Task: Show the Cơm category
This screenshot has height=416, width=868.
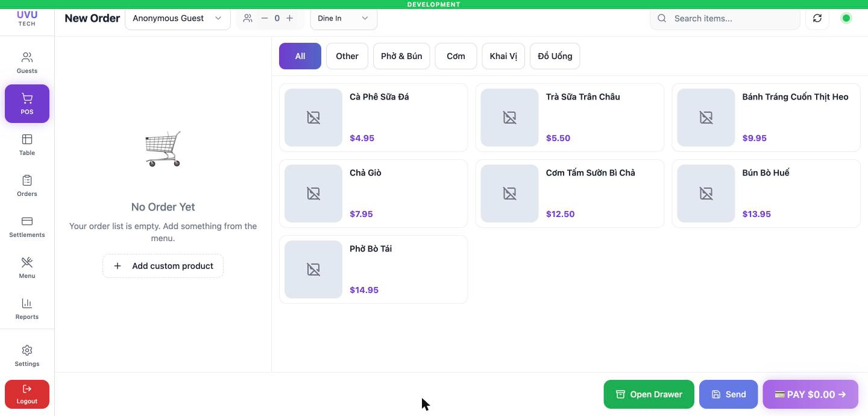Action: click(x=456, y=56)
